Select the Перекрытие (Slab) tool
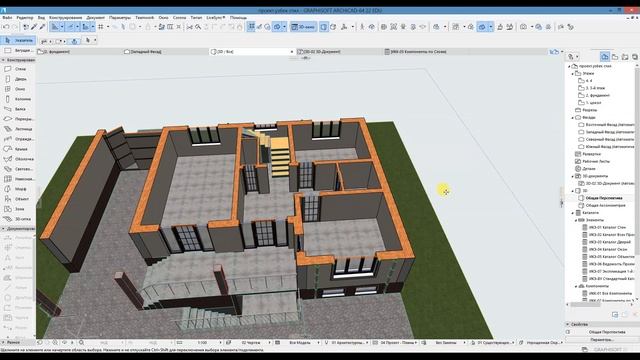 tap(18, 119)
